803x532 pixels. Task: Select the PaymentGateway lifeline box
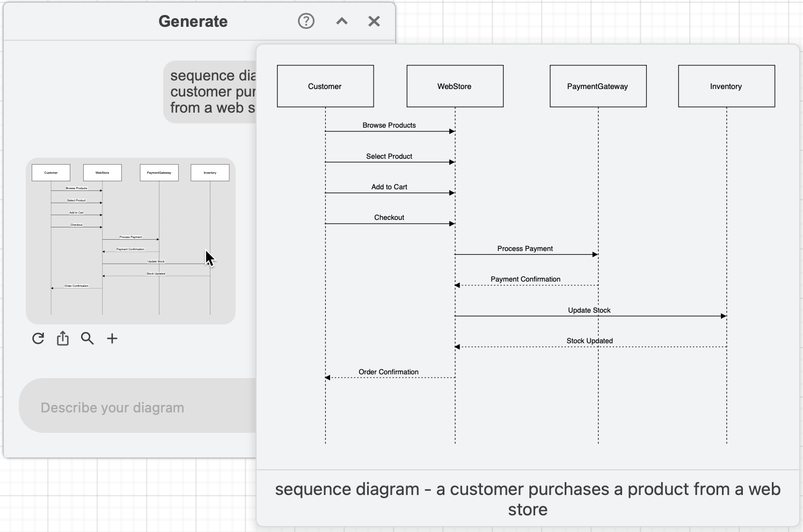597,86
